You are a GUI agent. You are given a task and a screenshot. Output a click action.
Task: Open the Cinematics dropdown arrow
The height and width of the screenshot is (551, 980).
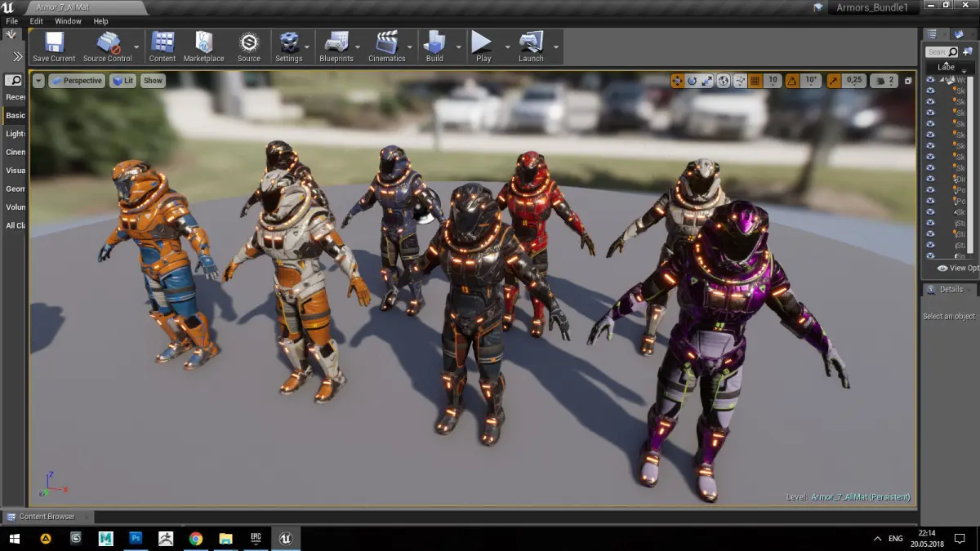(411, 47)
